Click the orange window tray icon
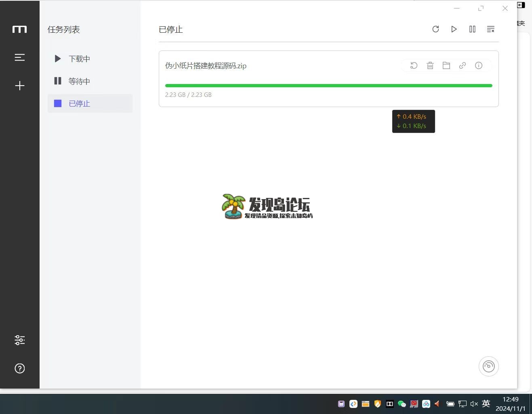This screenshot has width=532, height=414. [366, 404]
